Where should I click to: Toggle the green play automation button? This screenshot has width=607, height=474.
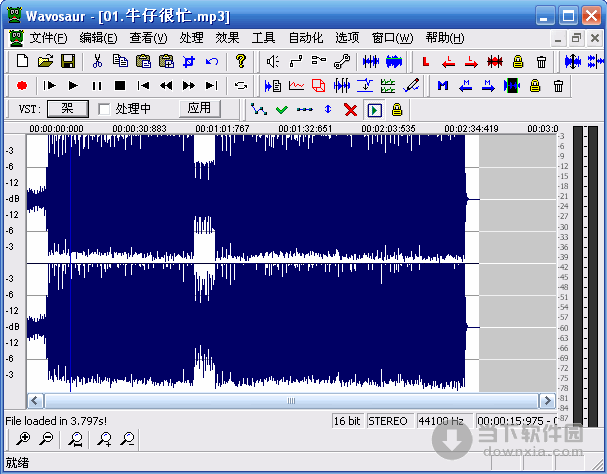pos(374,110)
